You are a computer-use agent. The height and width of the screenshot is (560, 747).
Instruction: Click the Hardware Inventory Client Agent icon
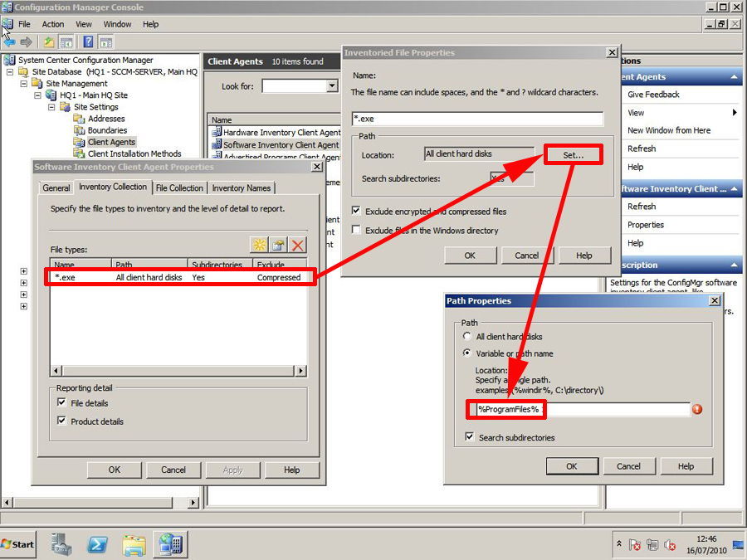point(217,132)
